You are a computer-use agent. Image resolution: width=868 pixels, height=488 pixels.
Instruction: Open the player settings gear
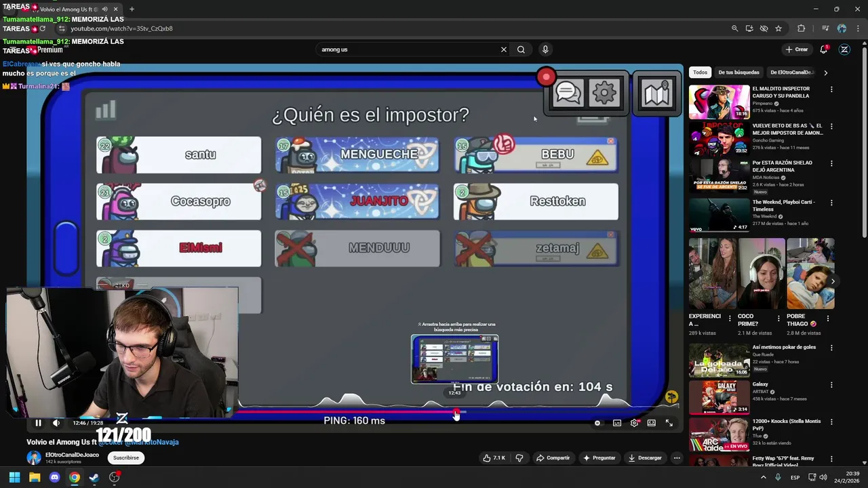tap(634, 423)
